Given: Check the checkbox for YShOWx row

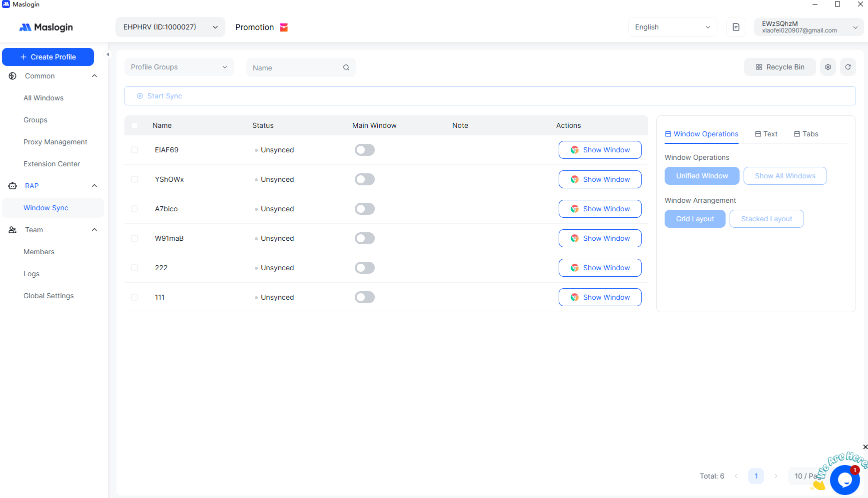Looking at the screenshot, I should pos(134,179).
